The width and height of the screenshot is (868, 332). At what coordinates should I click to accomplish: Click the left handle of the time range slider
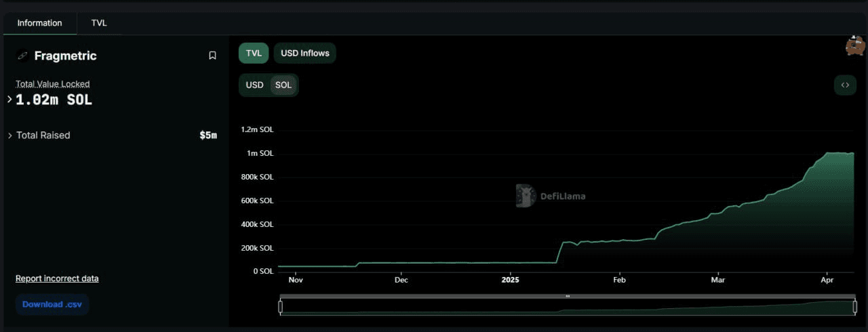[280, 307]
